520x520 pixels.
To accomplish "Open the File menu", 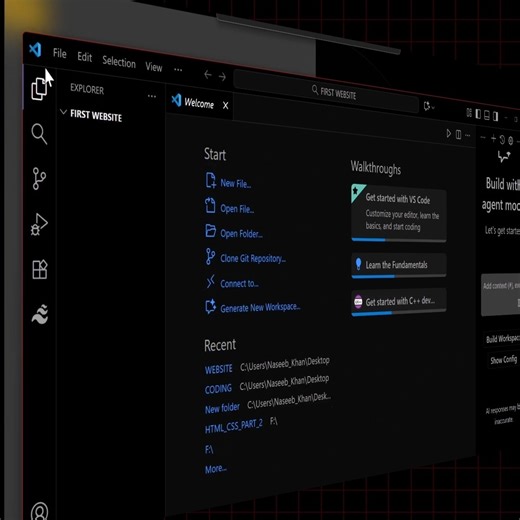I will click(x=60, y=53).
